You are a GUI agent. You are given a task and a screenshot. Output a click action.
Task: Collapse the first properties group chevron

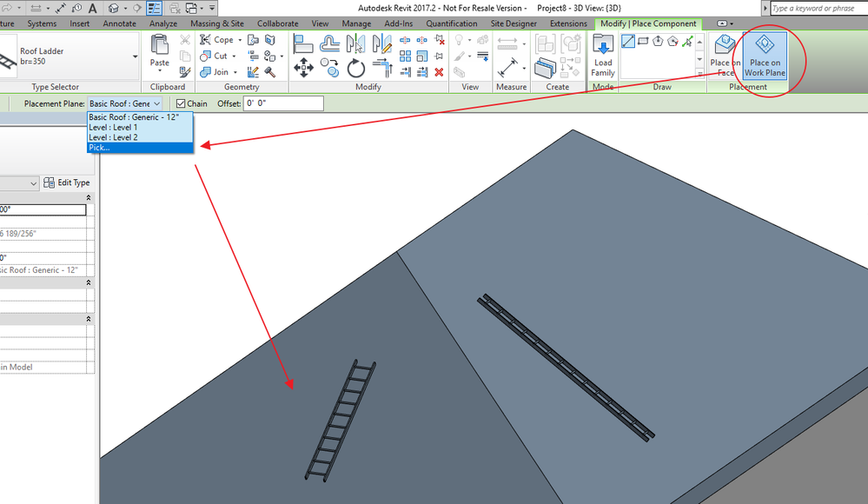[88, 198]
